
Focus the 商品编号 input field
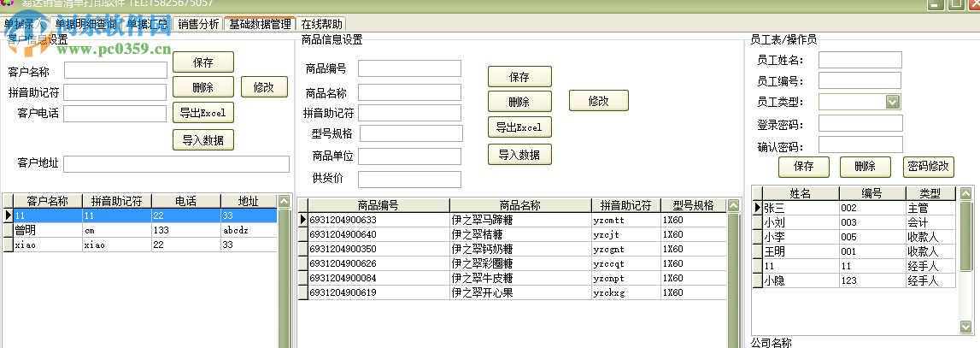[x=409, y=68]
